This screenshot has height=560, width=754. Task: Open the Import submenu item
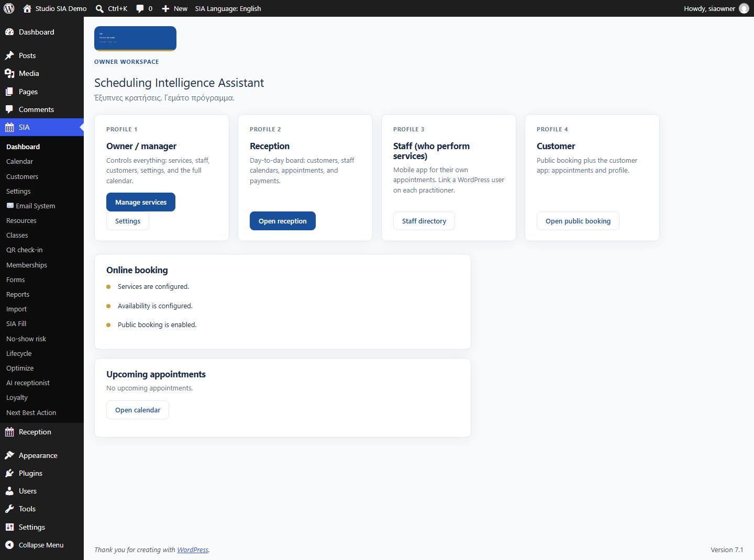(16, 309)
